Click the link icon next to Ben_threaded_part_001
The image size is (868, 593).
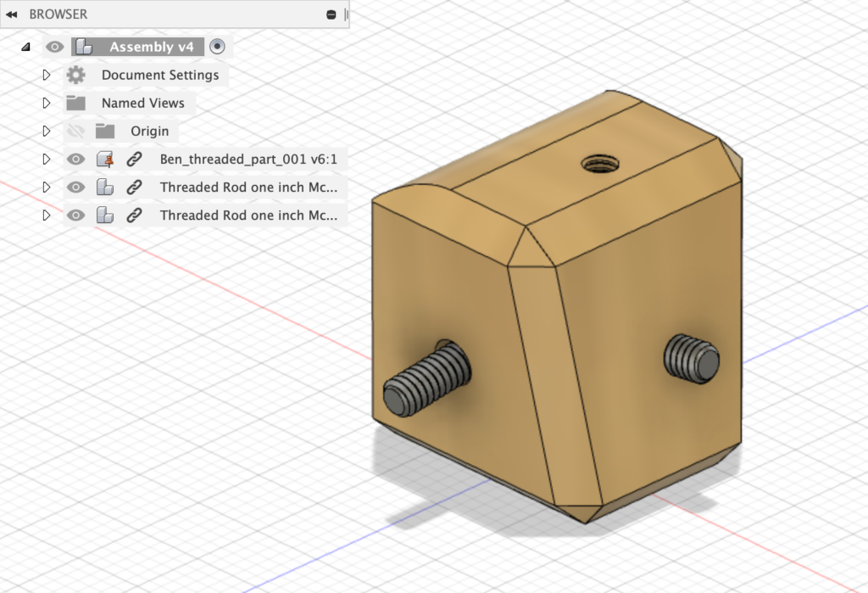tap(134, 159)
